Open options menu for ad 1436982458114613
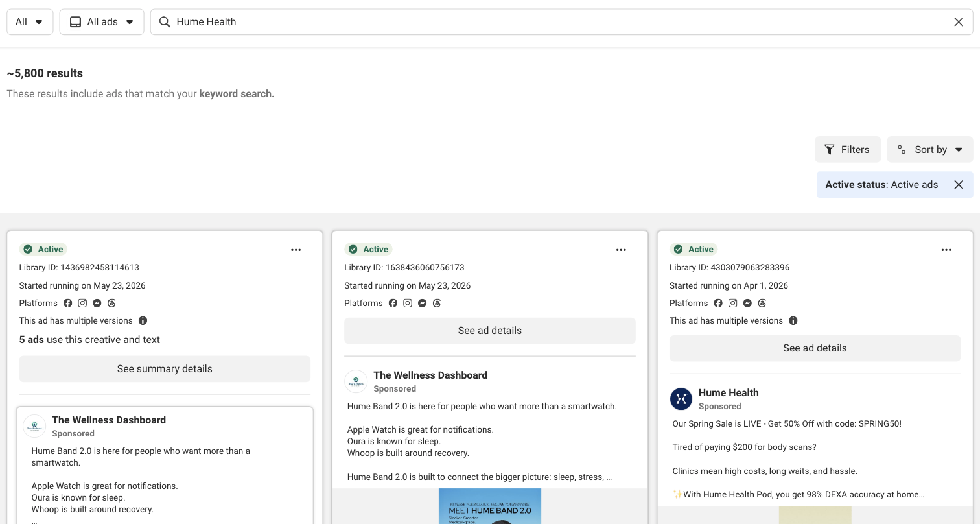Viewport: 980px width, 524px height. 296,250
